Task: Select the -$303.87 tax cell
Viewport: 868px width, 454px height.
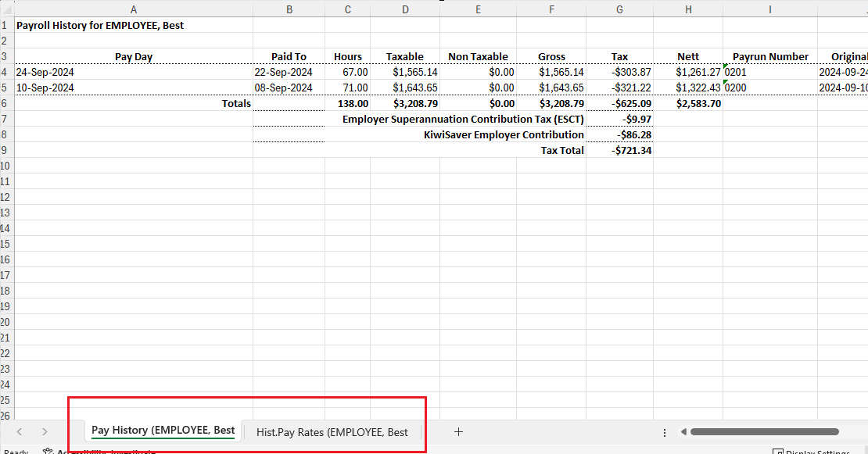Action: (619, 72)
